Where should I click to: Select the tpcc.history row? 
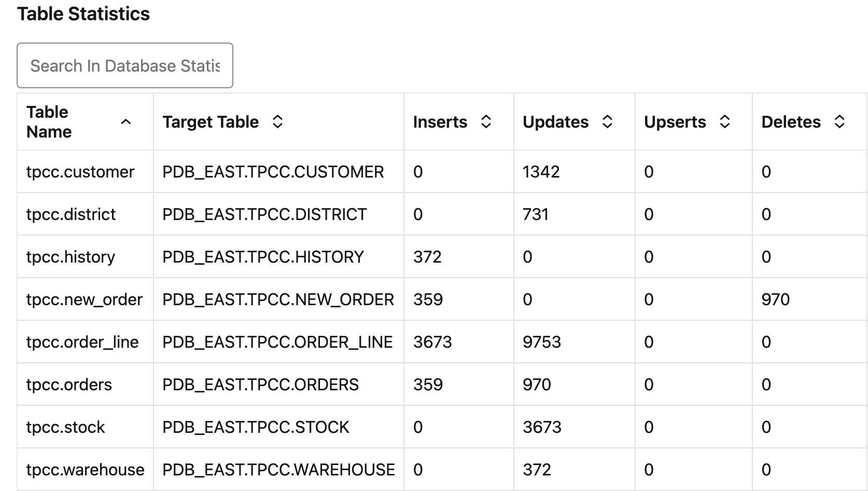tap(71, 257)
